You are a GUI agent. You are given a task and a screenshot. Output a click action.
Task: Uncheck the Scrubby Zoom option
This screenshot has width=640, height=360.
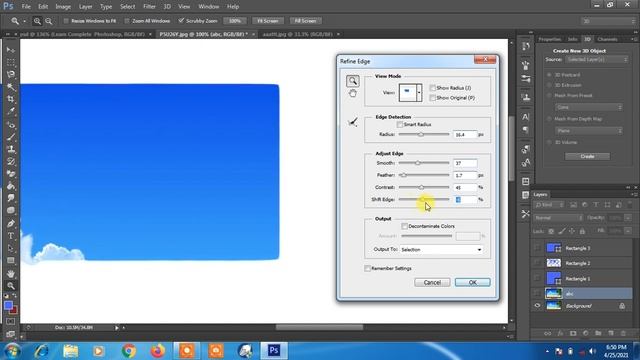pyautogui.click(x=181, y=21)
